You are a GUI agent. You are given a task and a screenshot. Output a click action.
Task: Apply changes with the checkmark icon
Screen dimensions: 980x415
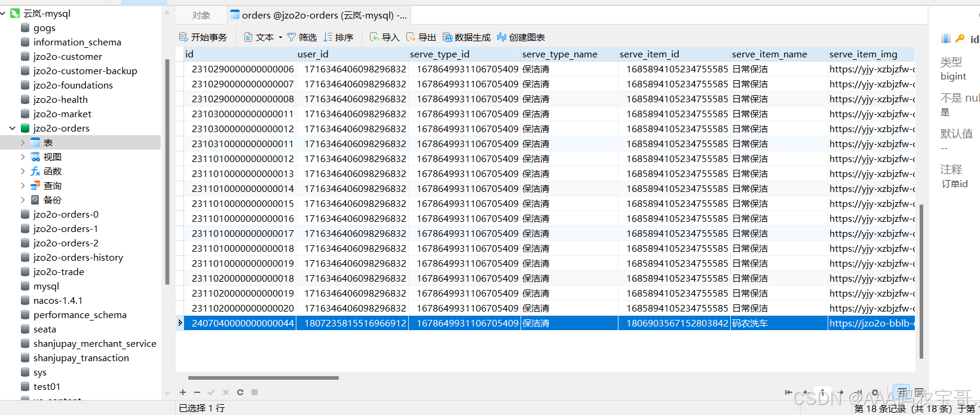[211, 392]
